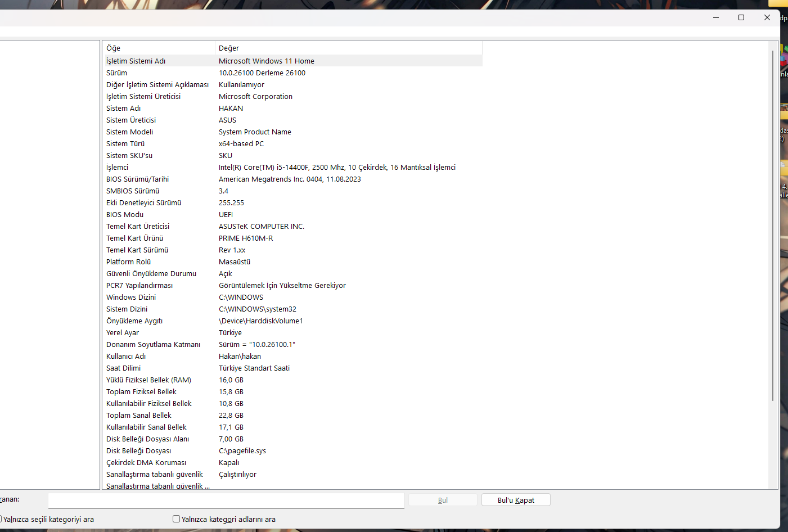Screen dimensions: 788x532
Task: Select the 'System Product Name' value
Action: click(x=255, y=132)
